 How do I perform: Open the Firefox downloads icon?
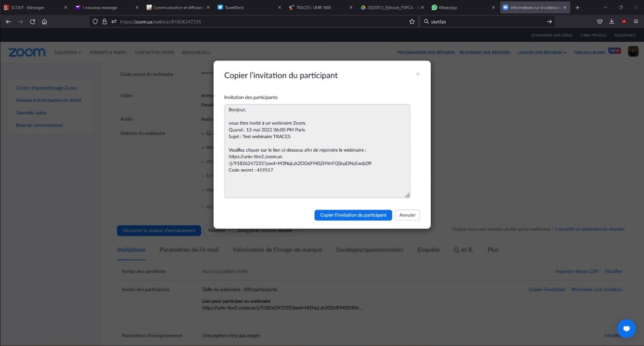611,22
